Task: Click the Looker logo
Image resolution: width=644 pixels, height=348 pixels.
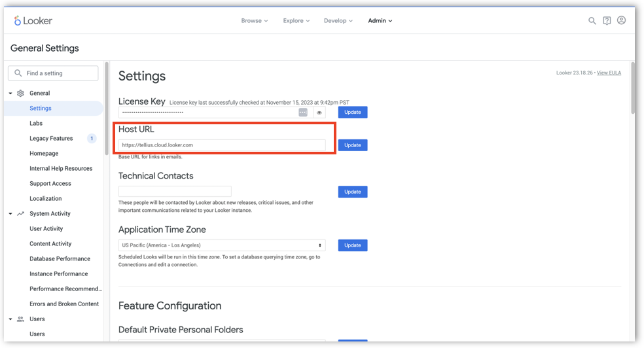Action: coord(33,20)
